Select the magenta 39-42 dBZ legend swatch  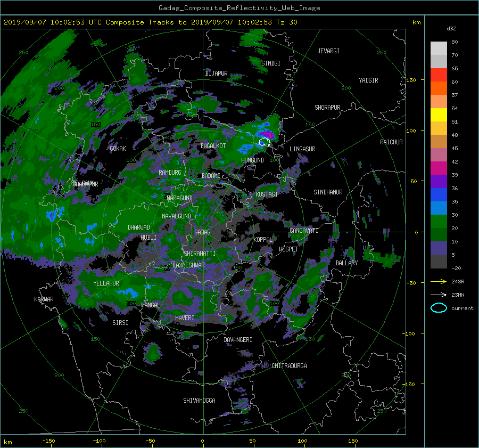[x=439, y=168]
